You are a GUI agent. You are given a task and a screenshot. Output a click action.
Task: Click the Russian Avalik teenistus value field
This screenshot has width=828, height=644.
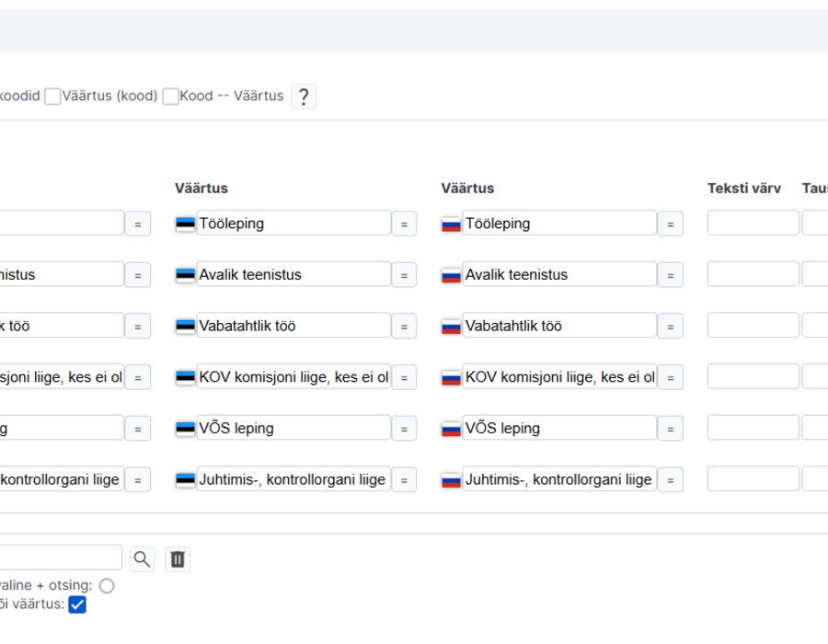tap(559, 274)
